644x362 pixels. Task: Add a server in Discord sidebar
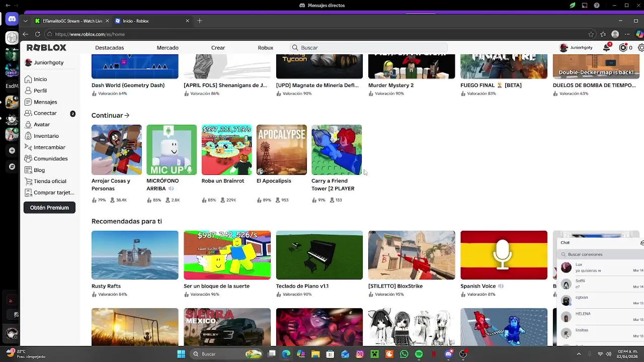coord(12,150)
